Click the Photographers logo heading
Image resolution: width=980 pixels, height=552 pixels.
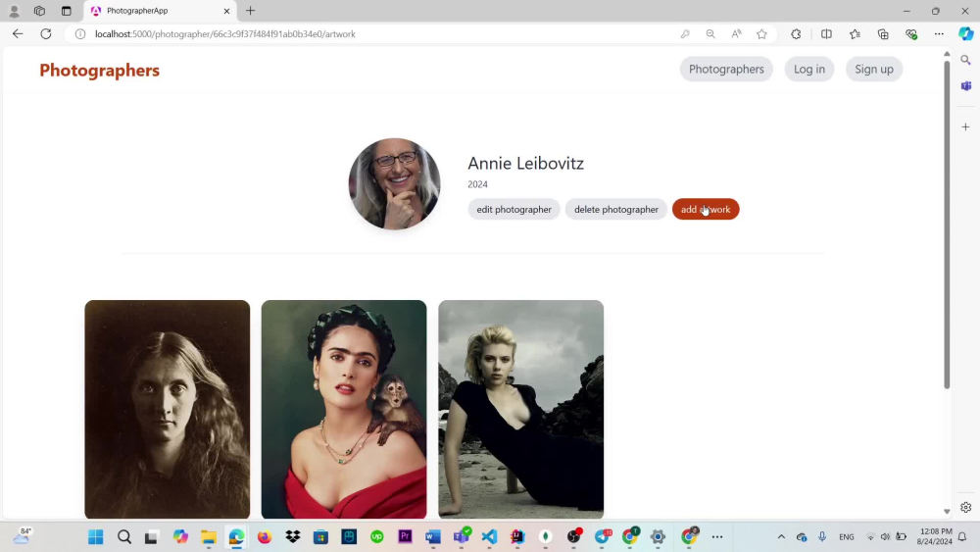(99, 70)
